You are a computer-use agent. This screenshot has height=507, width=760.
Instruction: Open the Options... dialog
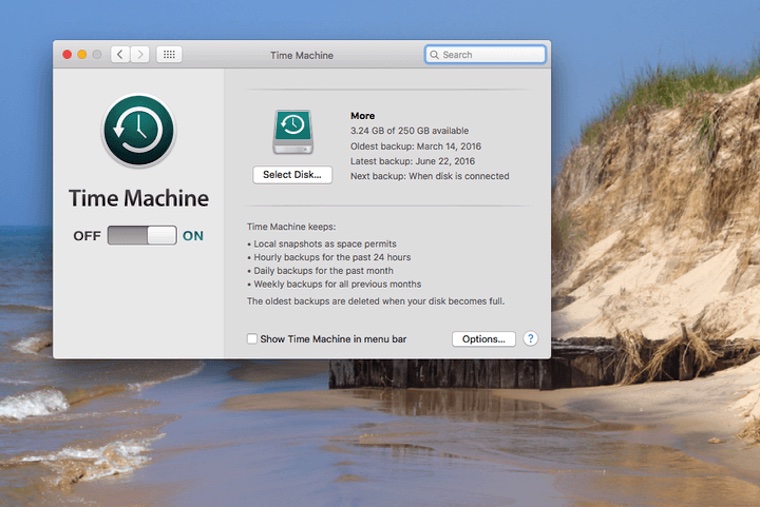click(x=484, y=339)
